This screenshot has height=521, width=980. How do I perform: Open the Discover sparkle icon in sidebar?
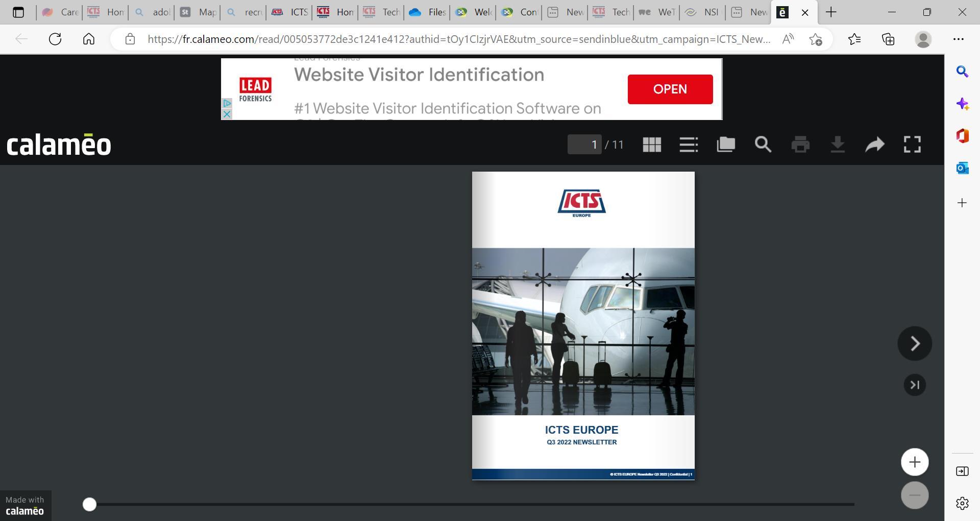coord(962,104)
